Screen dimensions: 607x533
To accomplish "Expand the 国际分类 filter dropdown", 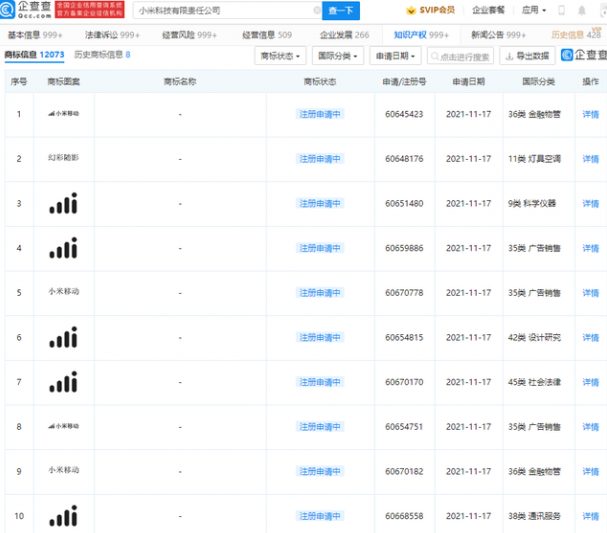I will [x=338, y=56].
